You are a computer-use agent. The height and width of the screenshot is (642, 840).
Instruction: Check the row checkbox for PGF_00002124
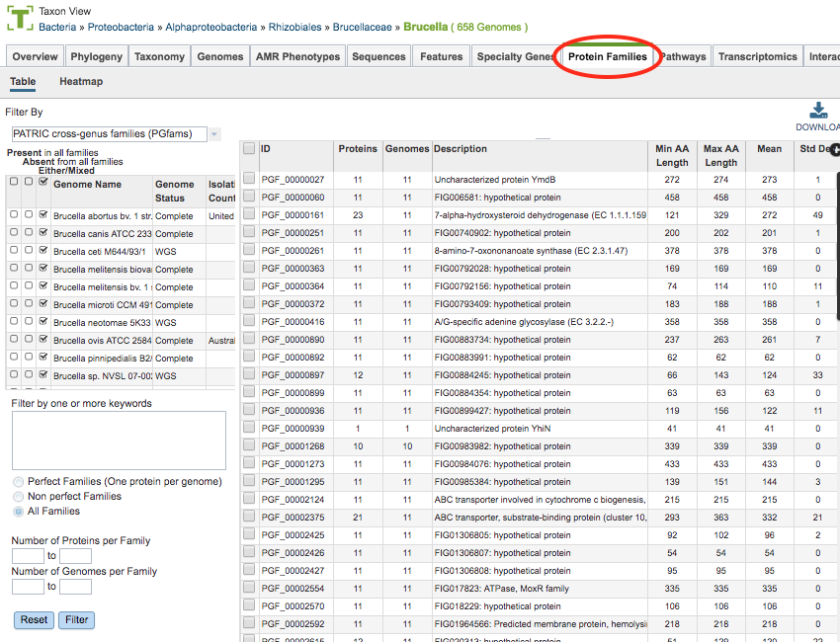[249, 499]
